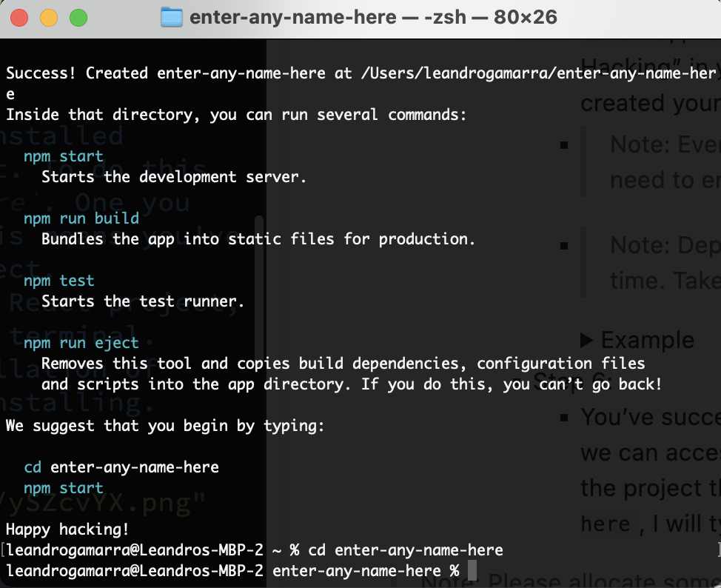Viewport: 721px width, 588px height.
Task: Click the 'npm run build' command text
Action: (x=81, y=218)
